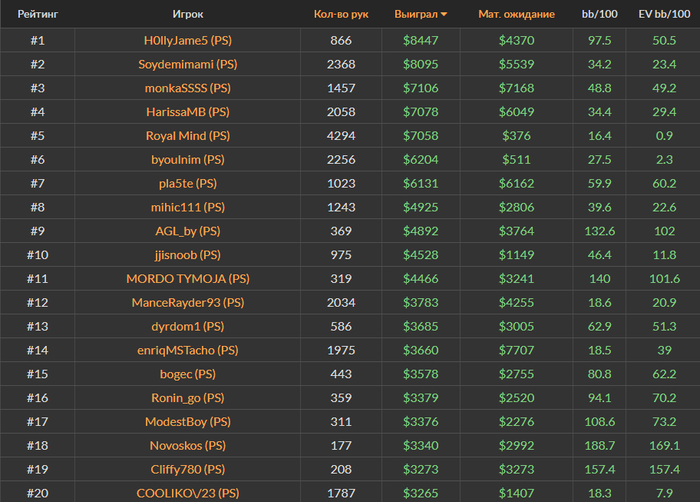700x502 pixels.
Task: Open player H0llyJame5 (PS) profile
Action: 188,40
